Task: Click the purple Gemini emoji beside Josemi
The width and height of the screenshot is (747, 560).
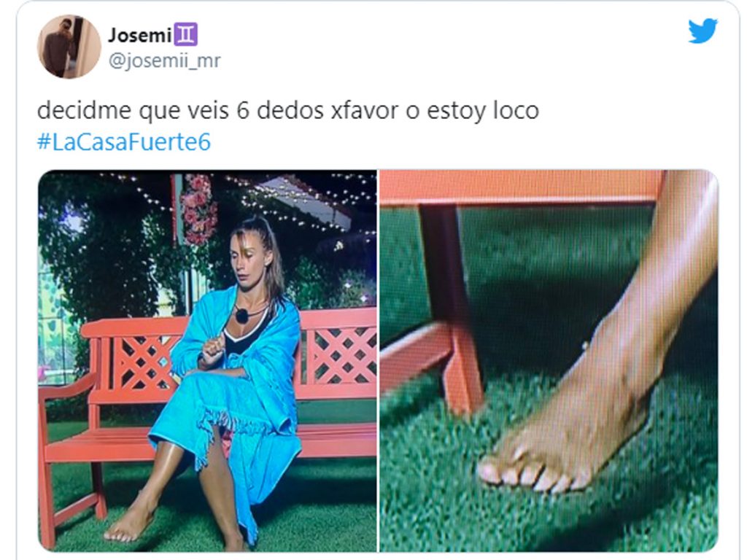Action: (185, 35)
